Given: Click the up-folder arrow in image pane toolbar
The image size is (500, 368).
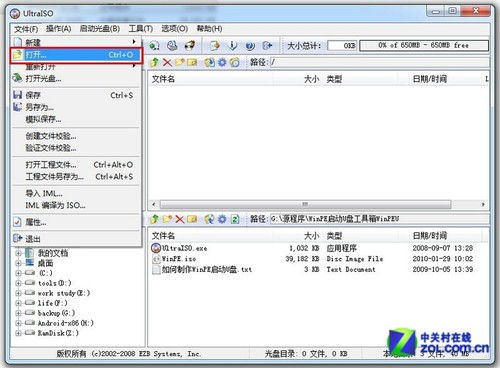Looking at the screenshot, I should coord(154,62).
